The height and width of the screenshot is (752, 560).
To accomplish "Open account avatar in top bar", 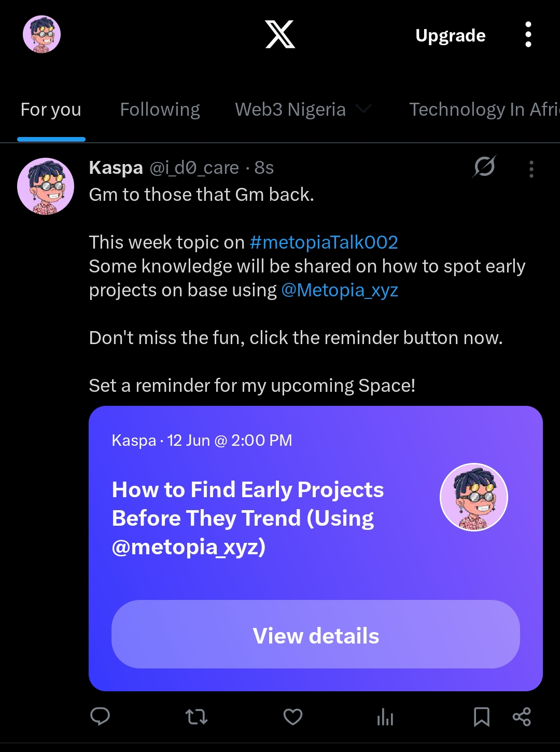I will pos(41,34).
